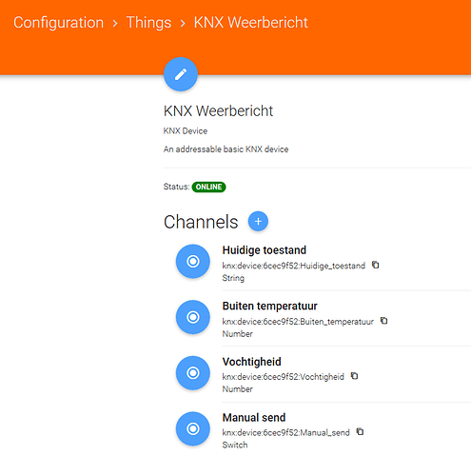Image resolution: width=471 pixels, height=476 pixels.
Task: Link the Vochtigheid channel circle
Action: [x=193, y=373]
